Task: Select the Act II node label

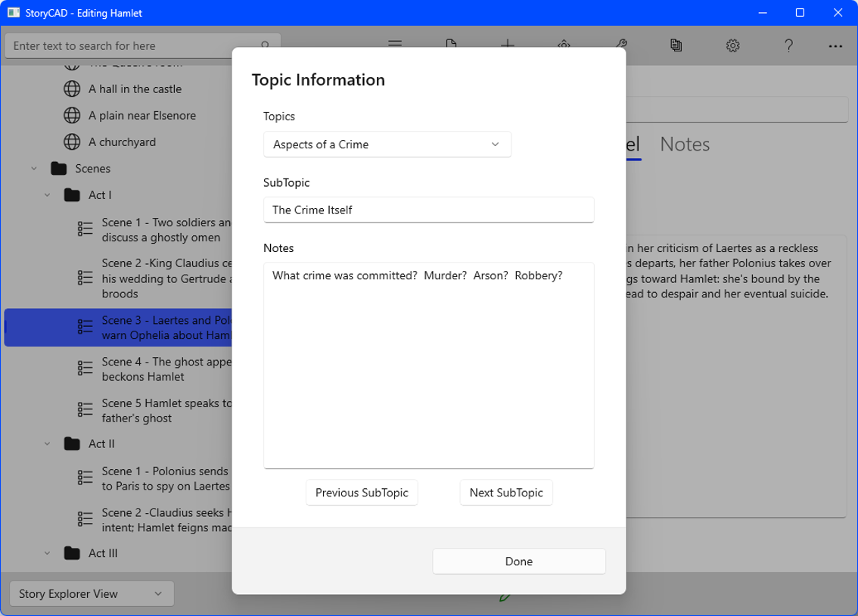Action: coord(101,443)
